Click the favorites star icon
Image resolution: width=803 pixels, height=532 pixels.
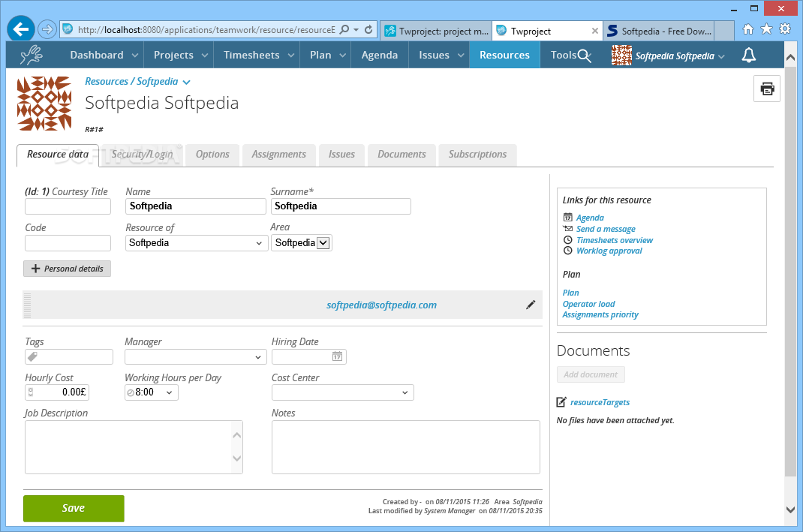pos(766,29)
